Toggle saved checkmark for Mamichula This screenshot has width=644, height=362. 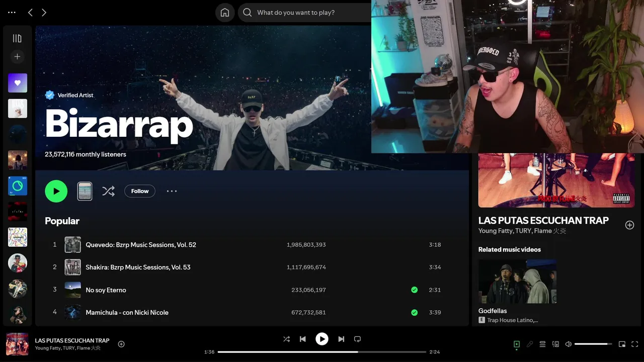(x=414, y=313)
